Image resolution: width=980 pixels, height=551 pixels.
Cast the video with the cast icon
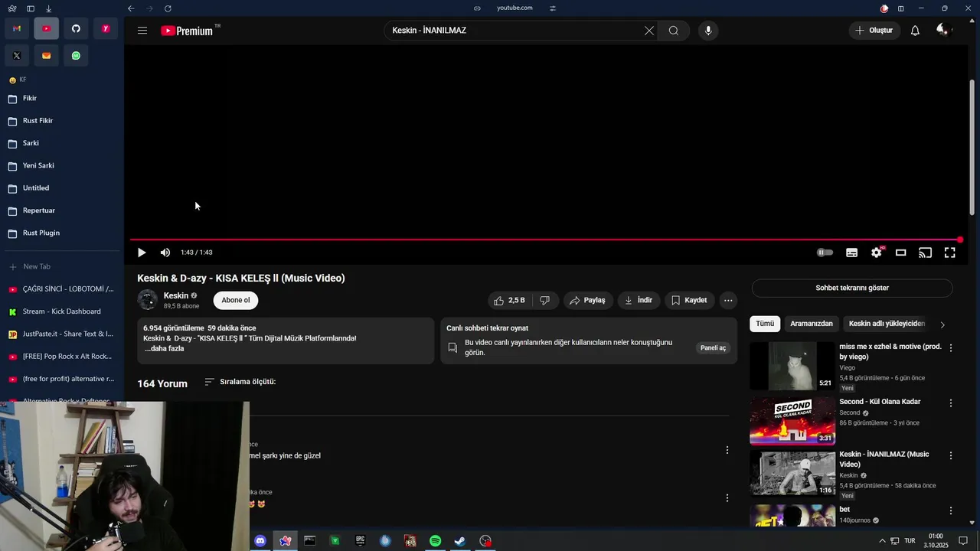[x=926, y=253]
